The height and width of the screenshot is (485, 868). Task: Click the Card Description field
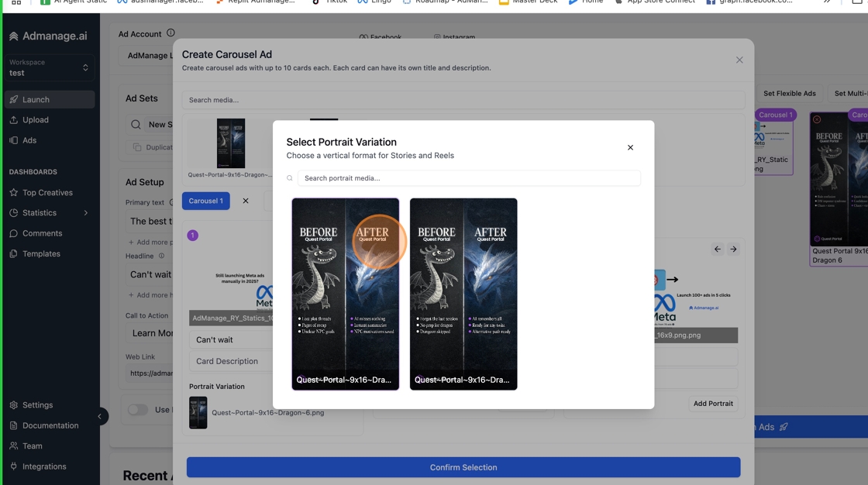231,361
